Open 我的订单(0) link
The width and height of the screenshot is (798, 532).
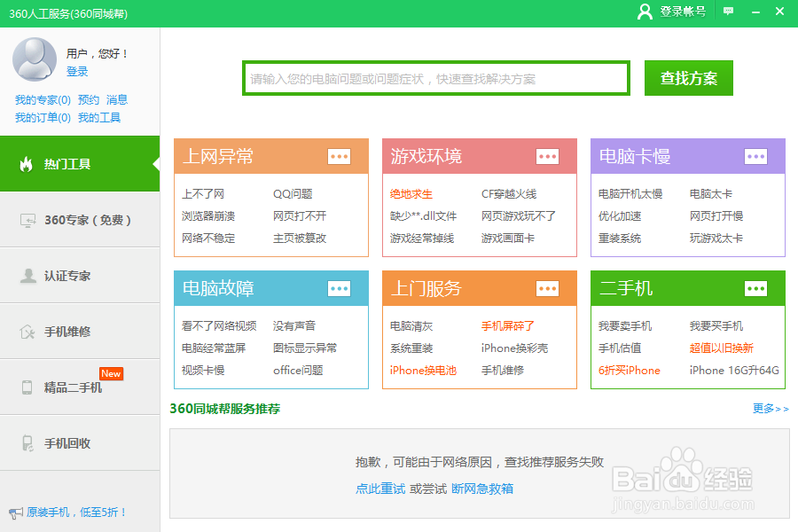tap(43, 118)
